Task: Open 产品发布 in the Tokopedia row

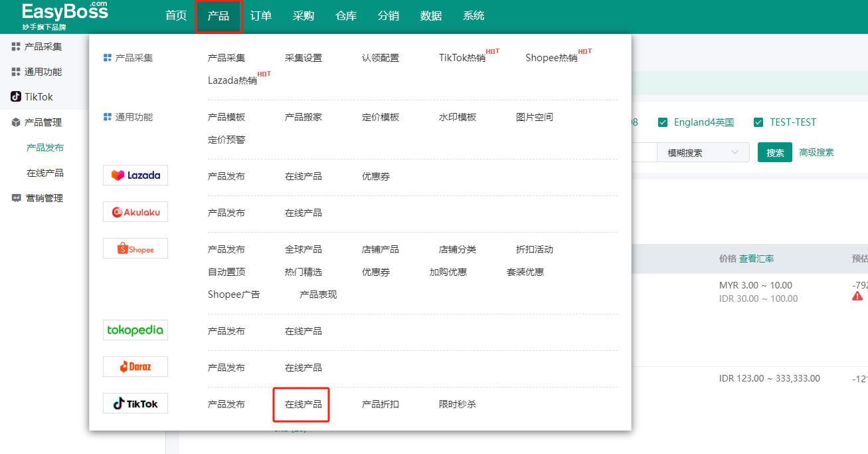Action: [226, 331]
